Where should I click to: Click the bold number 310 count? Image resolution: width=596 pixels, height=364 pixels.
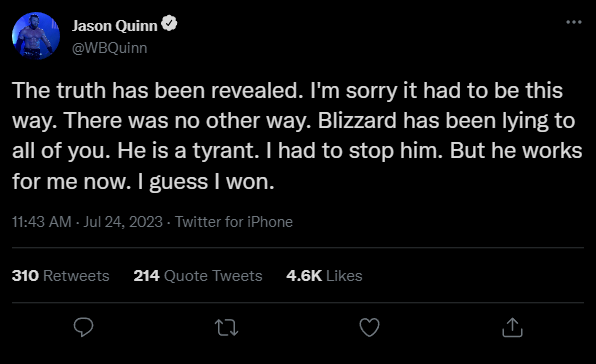[25, 275]
